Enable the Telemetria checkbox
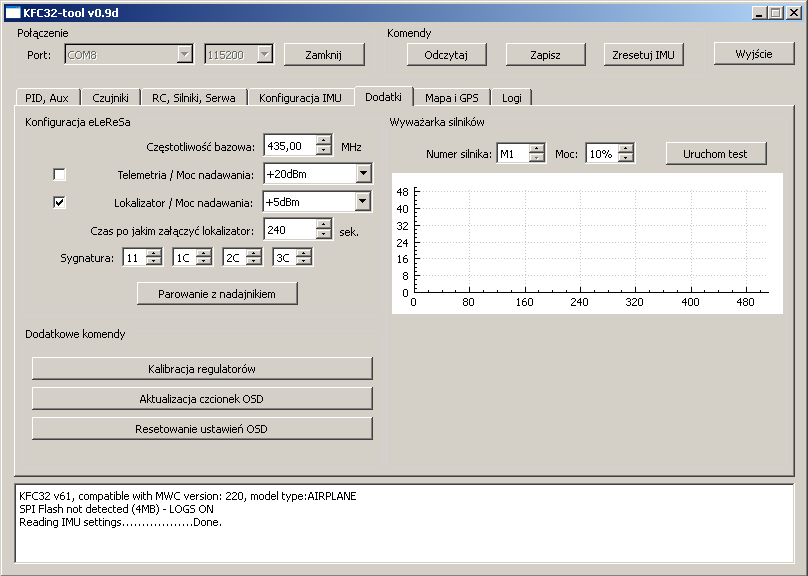Viewport: 808px width, 576px height. (59, 174)
